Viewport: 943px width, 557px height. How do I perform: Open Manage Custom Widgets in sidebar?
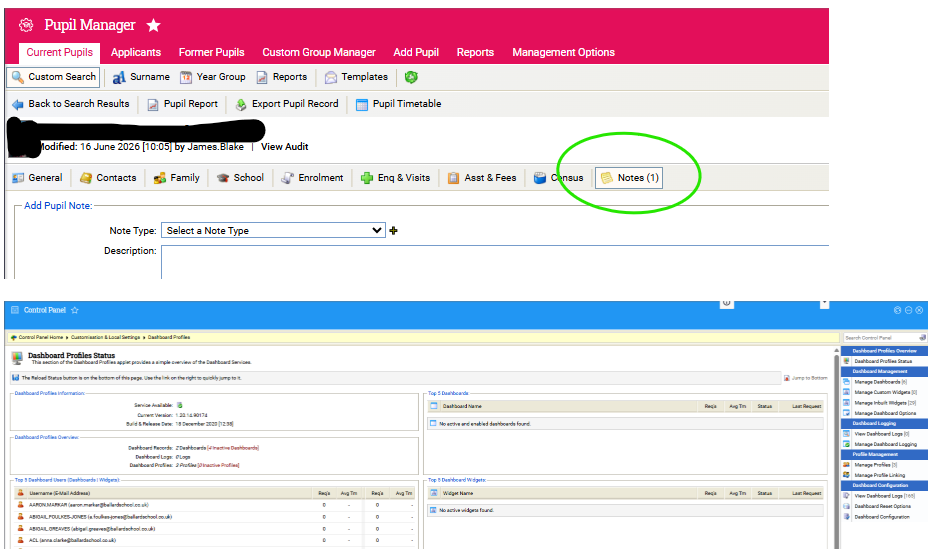pyautogui.click(x=885, y=392)
